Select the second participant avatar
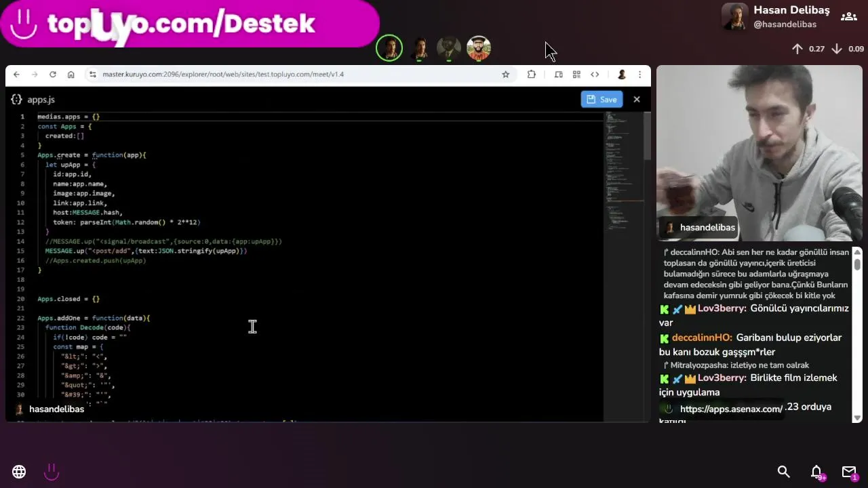Viewport: 868px width, 488px height. point(420,48)
